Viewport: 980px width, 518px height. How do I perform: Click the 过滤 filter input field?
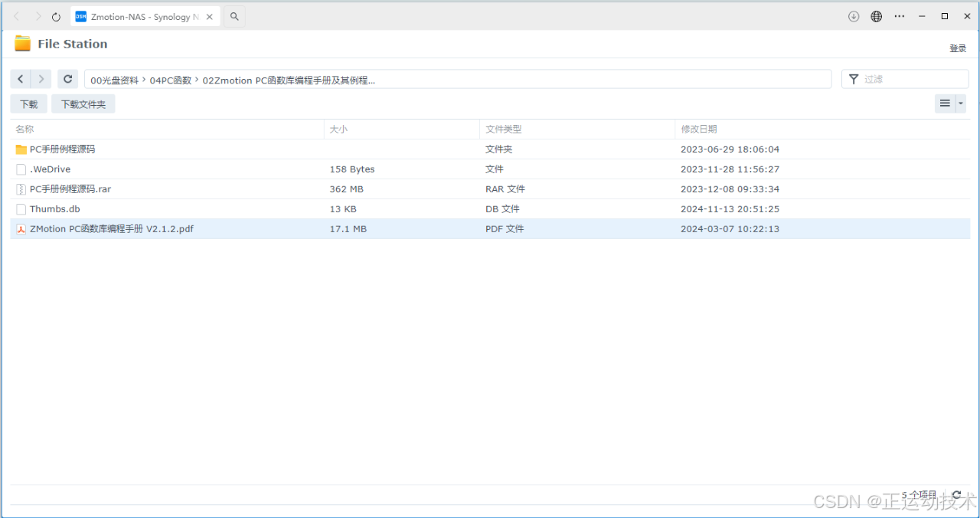click(906, 79)
